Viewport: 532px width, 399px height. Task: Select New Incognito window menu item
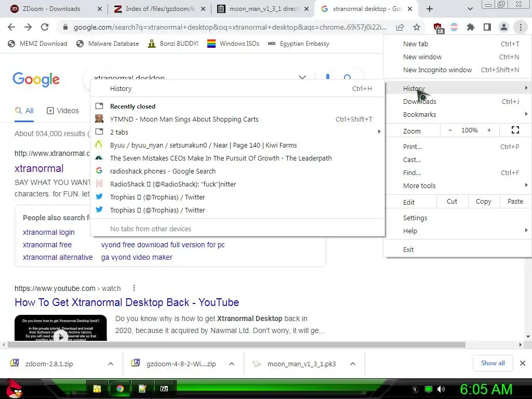tap(457, 70)
